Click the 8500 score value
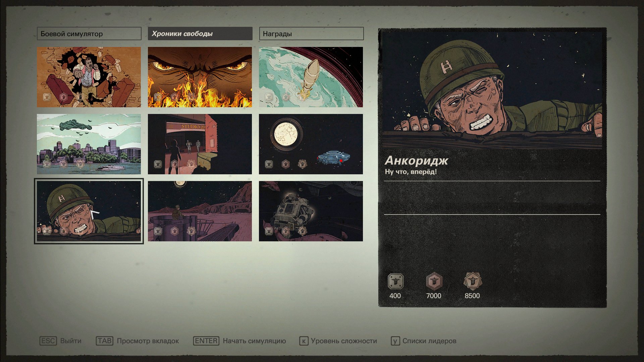Screen dimensions: 644x362 (x=472, y=296)
